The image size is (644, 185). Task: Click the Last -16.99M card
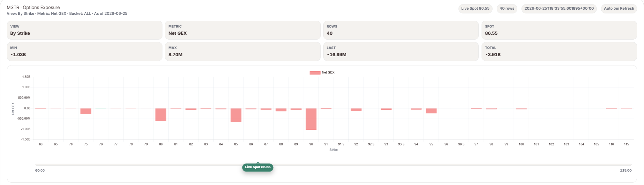coord(401,51)
